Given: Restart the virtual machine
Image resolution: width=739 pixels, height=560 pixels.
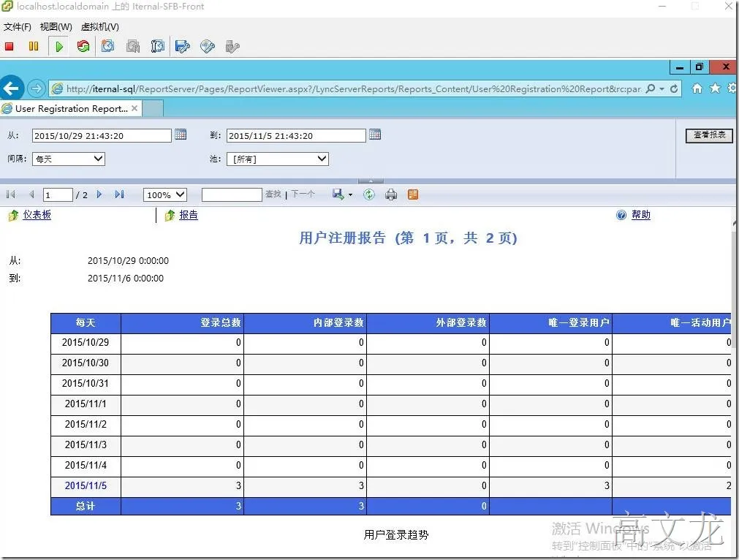Looking at the screenshot, I should pyautogui.click(x=83, y=46).
